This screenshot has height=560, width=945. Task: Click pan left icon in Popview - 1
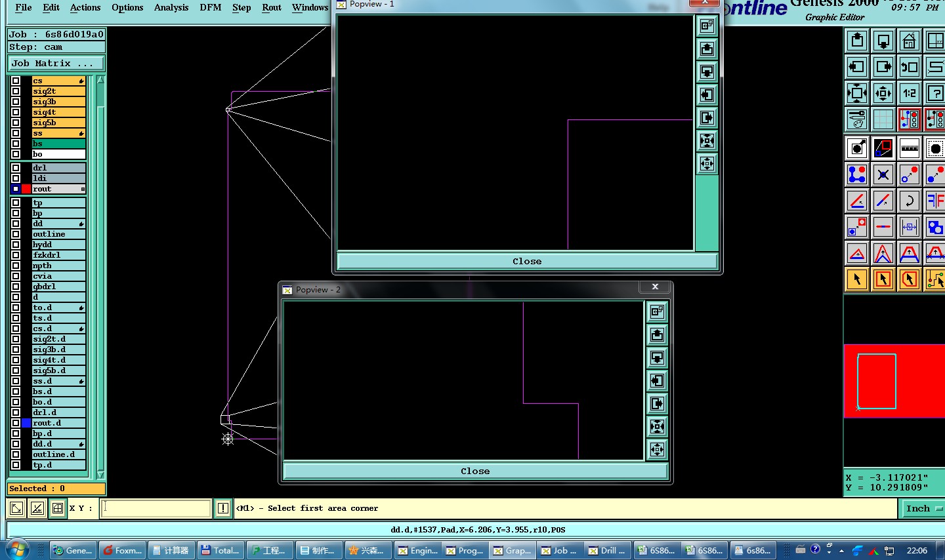[707, 94]
